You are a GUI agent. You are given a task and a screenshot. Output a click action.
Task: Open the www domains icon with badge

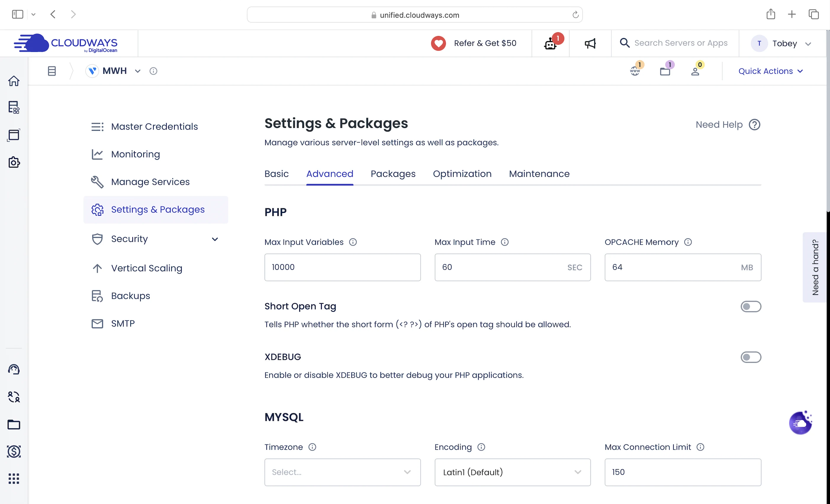click(x=635, y=71)
